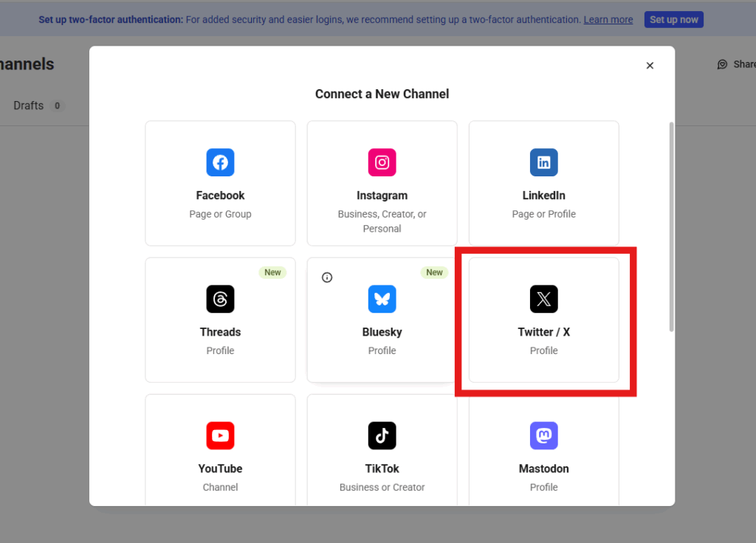Open the info icon on Bluesky card

point(327,277)
